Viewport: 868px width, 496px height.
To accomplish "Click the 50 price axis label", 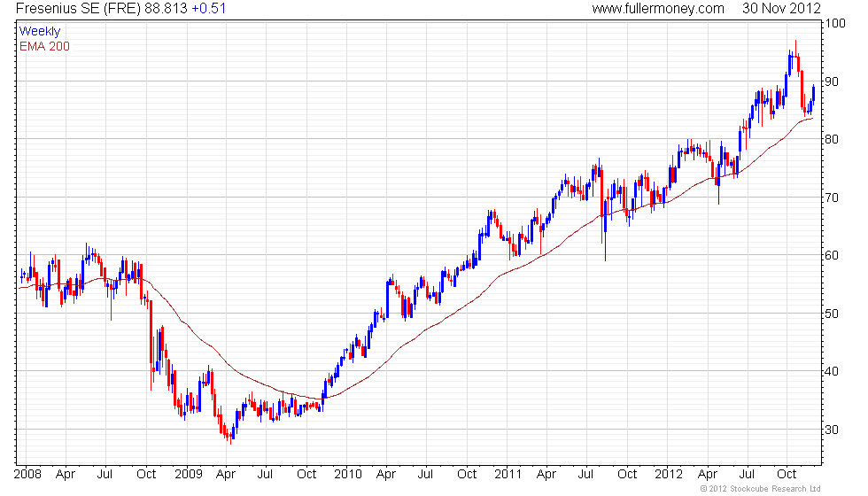I will point(832,314).
